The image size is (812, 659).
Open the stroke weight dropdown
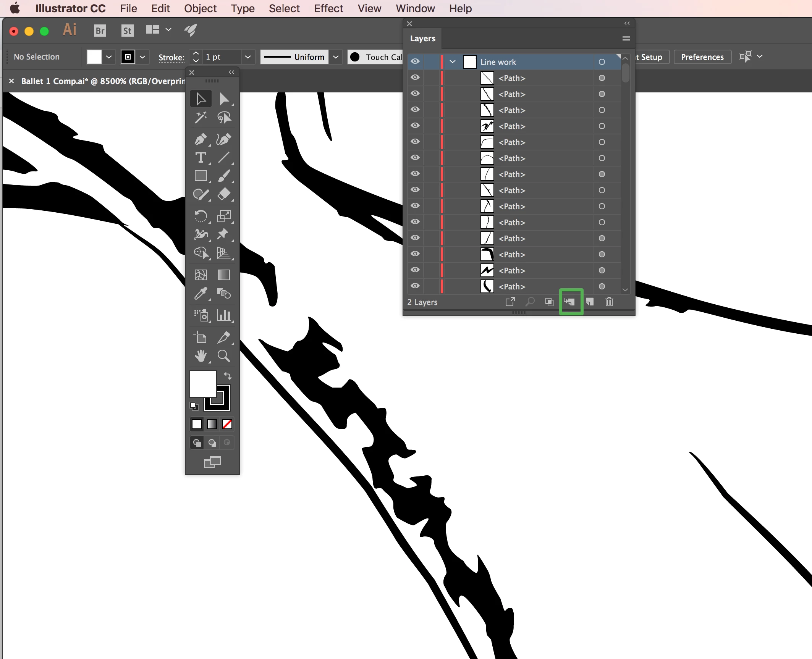248,57
